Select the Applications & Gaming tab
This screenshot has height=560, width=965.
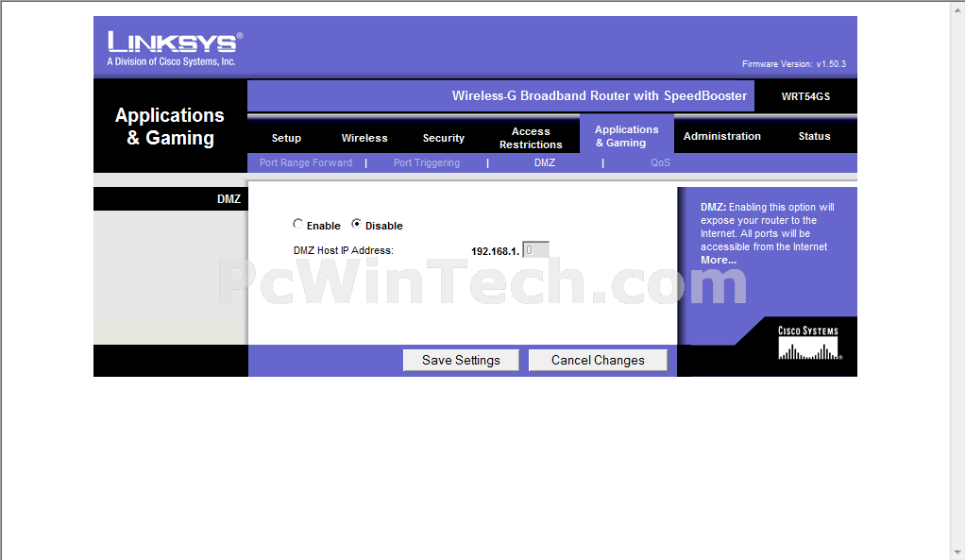tap(627, 136)
